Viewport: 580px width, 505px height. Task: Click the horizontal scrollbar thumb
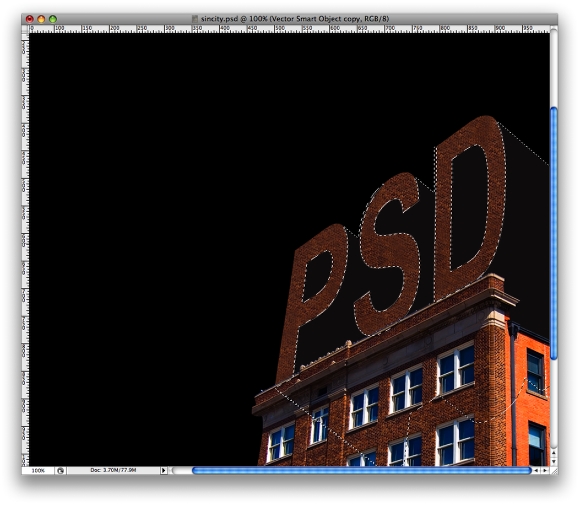tap(361, 470)
